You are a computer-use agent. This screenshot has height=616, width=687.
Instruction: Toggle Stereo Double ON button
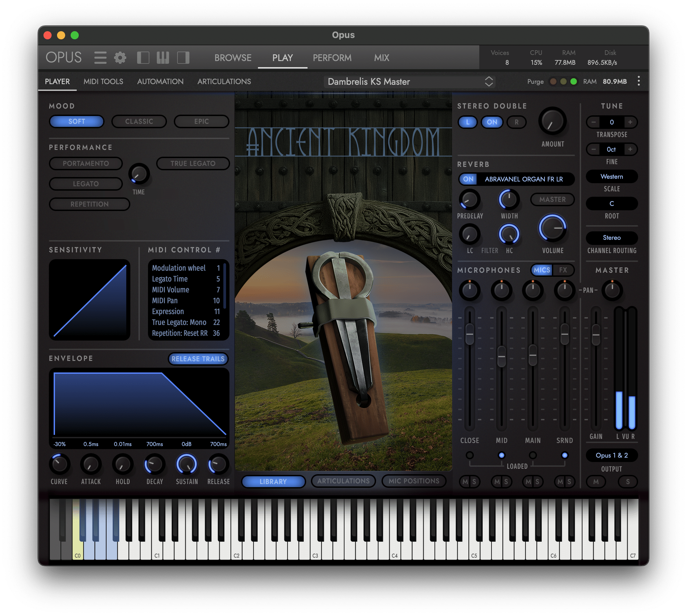(x=492, y=122)
